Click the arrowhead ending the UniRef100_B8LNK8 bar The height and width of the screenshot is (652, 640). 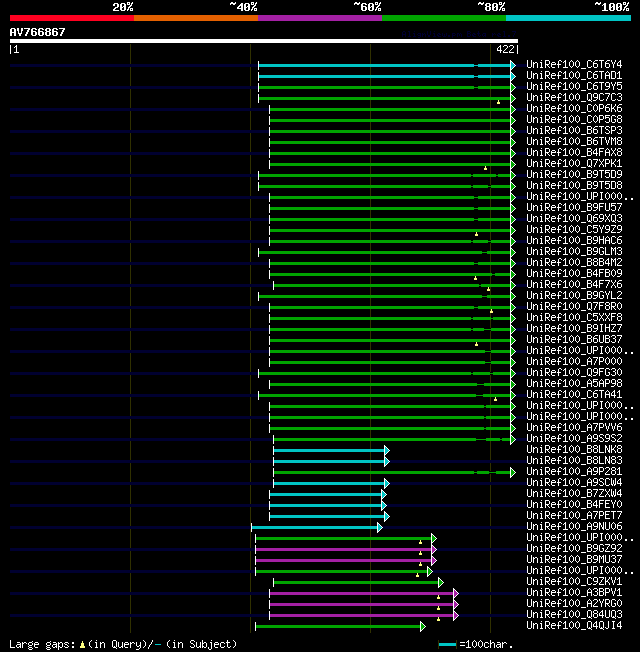point(387,450)
